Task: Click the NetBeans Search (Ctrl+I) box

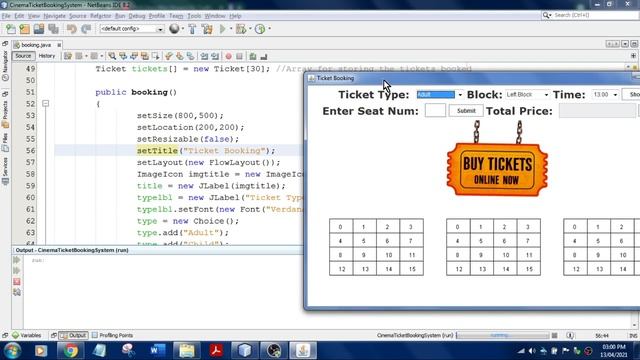Action: coord(590,15)
